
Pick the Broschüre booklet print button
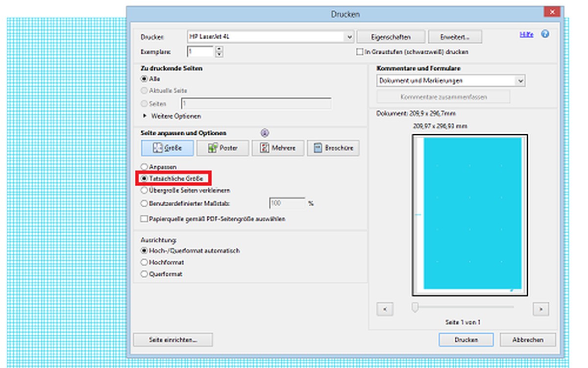click(x=333, y=148)
